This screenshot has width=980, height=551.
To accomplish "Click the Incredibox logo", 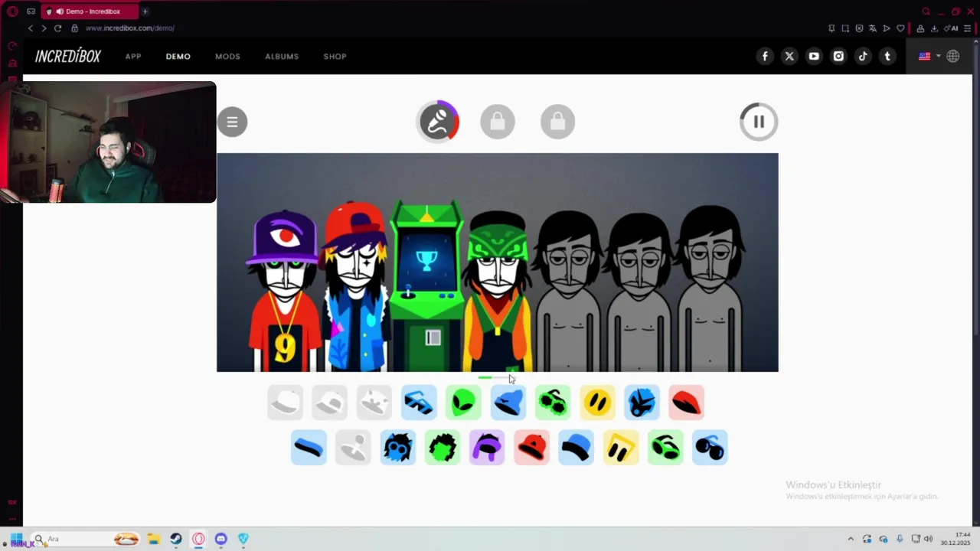I will click(68, 56).
